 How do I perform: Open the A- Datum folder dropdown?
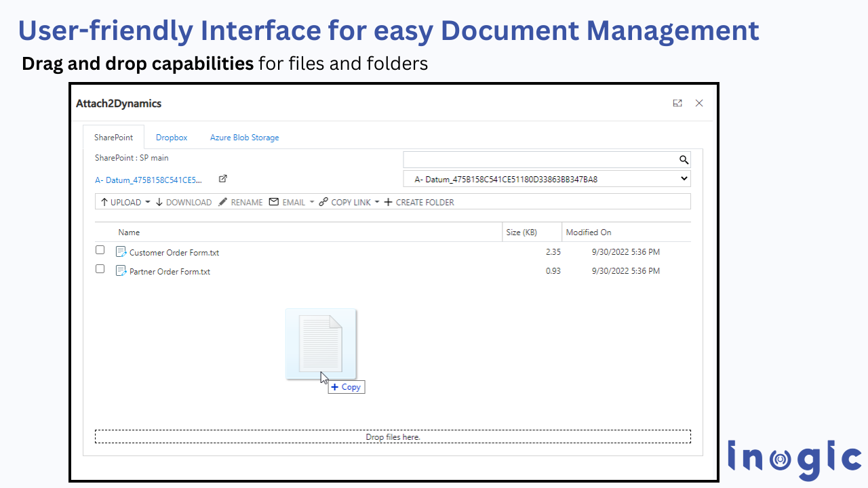pyautogui.click(x=547, y=179)
